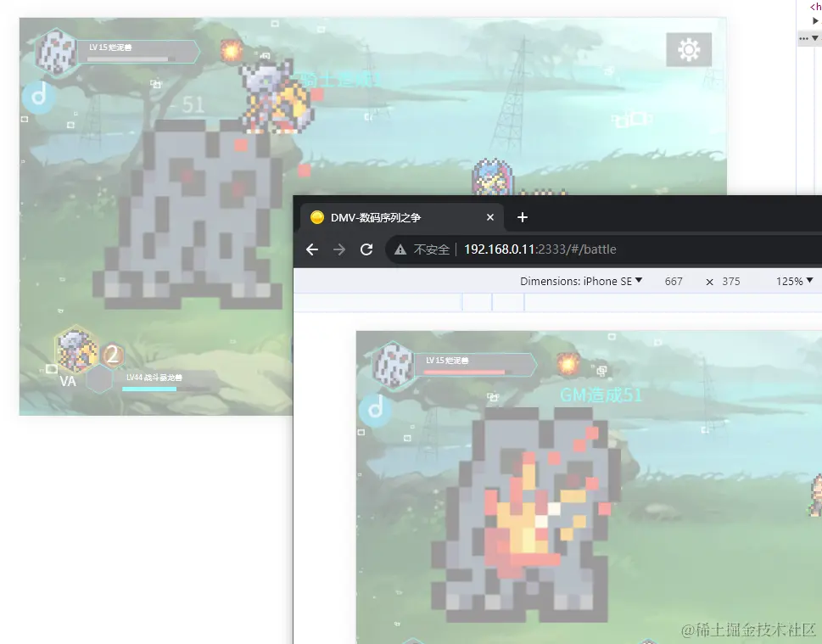822x644 pixels.
Task: Click the address bar URL 192.168.0.11:2333
Action: [540, 249]
